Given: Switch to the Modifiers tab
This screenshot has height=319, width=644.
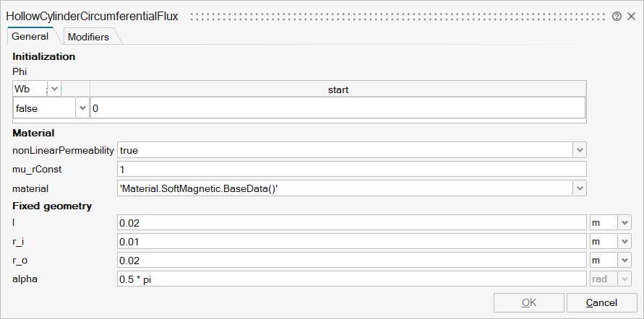Looking at the screenshot, I should click(x=88, y=37).
